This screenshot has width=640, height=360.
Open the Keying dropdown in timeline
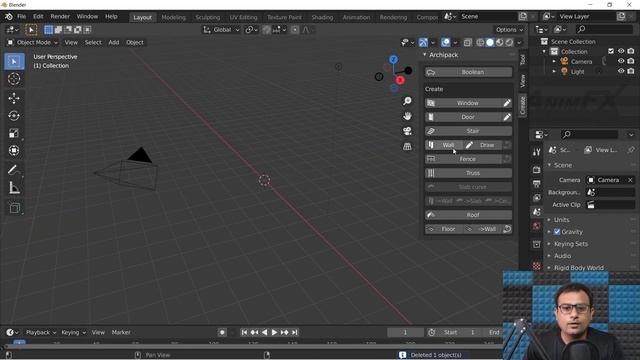(x=73, y=333)
